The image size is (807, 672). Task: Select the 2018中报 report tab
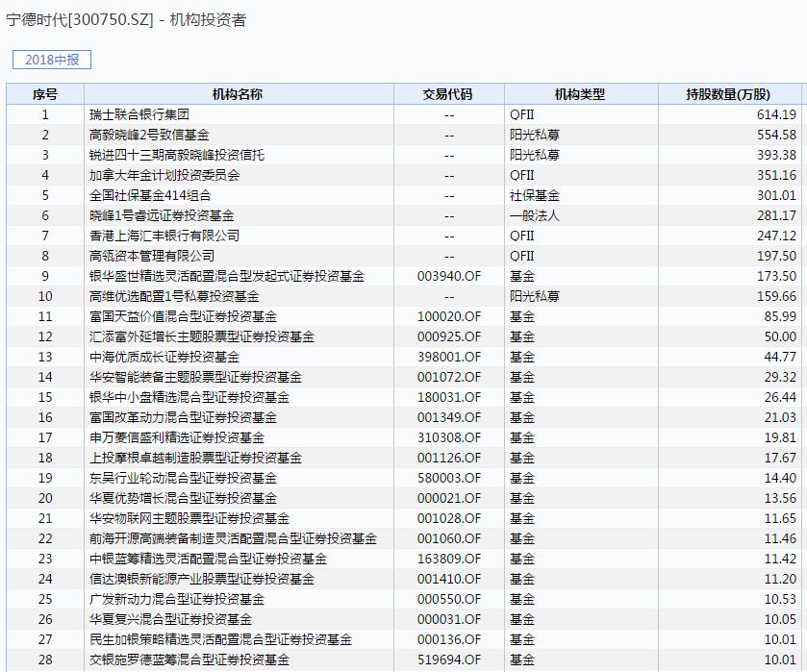tap(52, 60)
